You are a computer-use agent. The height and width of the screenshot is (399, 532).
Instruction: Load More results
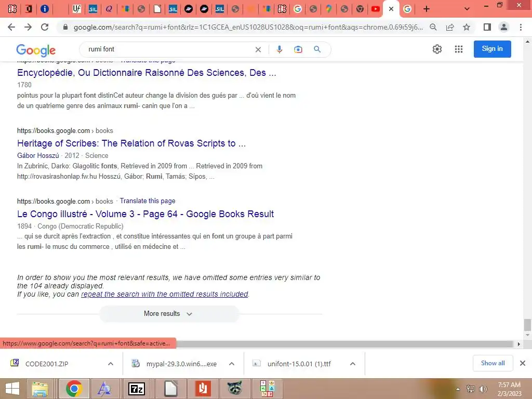coord(169,314)
